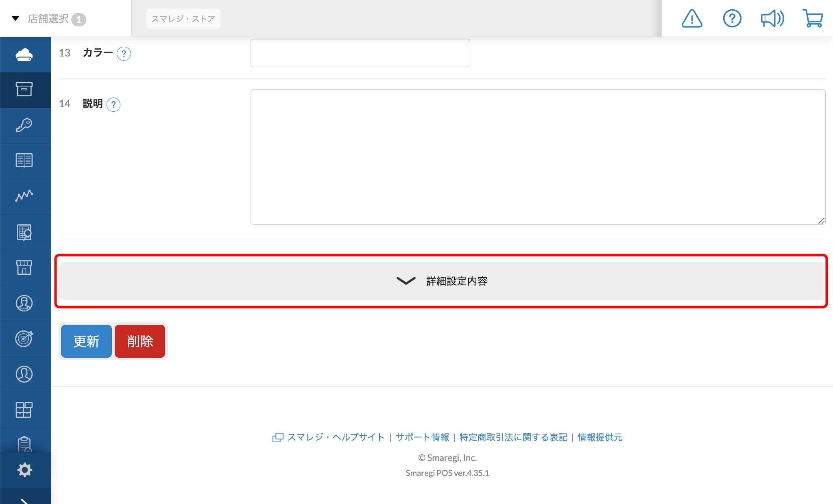The width and height of the screenshot is (833, 504).
Task: Click the help question mark in header
Action: (x=732, y=19)
